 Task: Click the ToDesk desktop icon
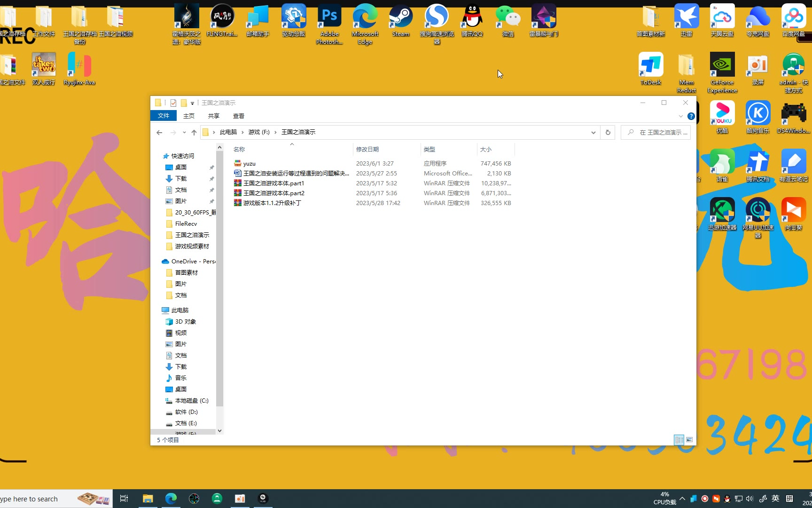(x=650, y=69)
